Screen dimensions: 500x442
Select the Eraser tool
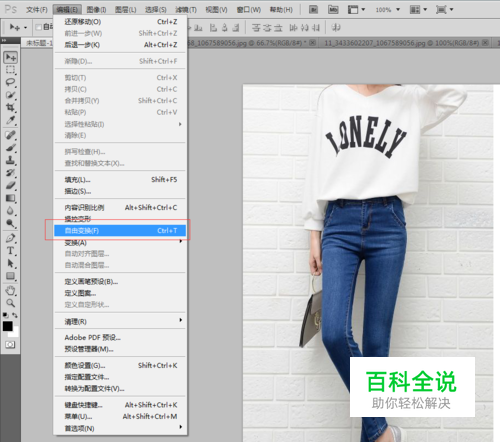[10, 185]
